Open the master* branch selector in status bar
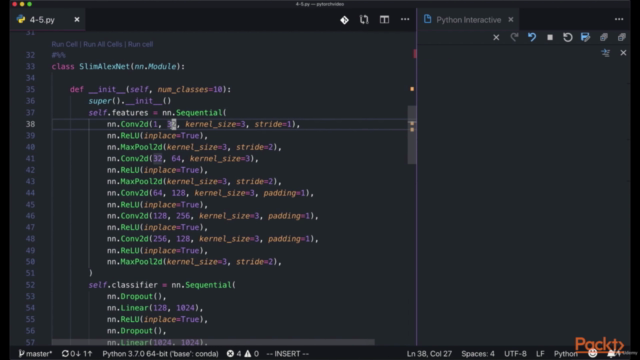Viewport: 640px width, 360px height. click(x=35, y=353)
